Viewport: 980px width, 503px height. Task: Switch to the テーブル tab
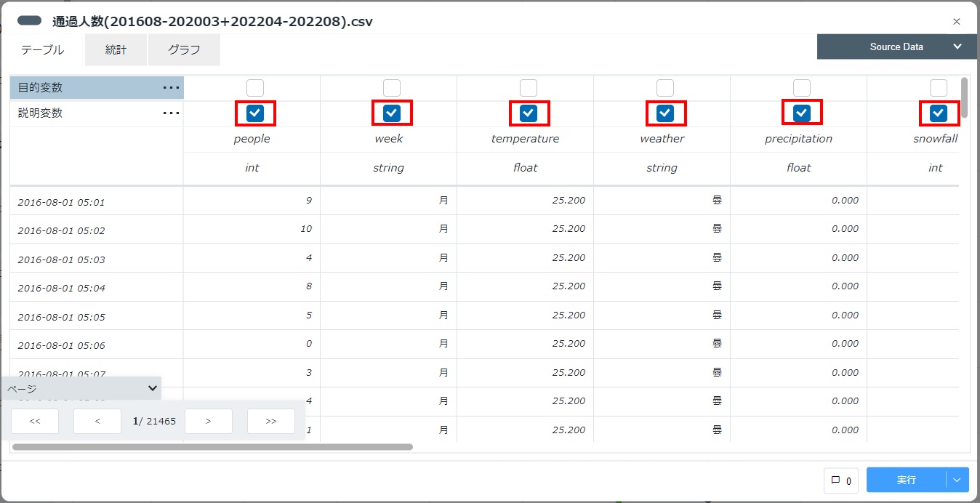coord(42,50)
